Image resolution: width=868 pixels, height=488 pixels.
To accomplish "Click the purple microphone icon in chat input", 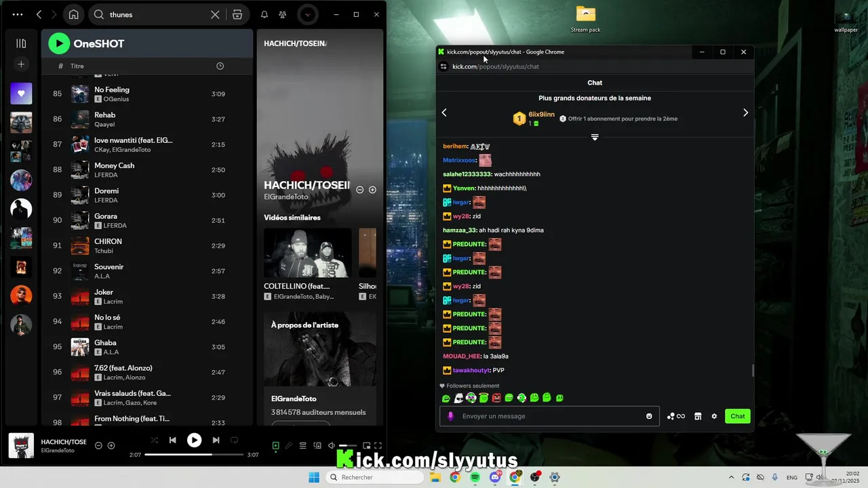I will 450,416.
